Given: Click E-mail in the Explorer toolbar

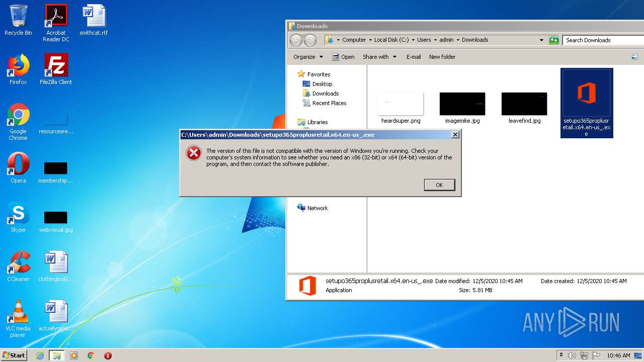Looking at the screenshot, I should click(x=414, y=57).
